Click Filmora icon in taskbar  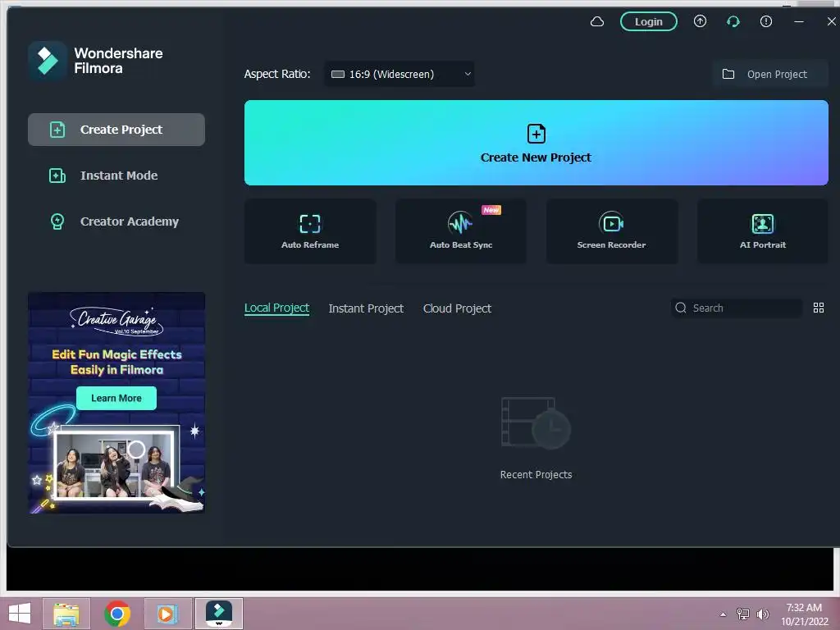pyautogui.click(x=218, y=614)
